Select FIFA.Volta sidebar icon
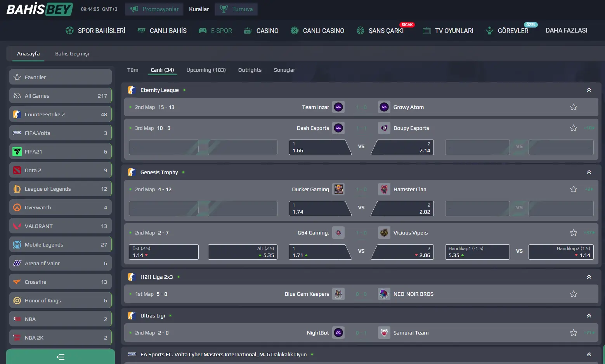This screenshot has width=605, height=364. 17,133
